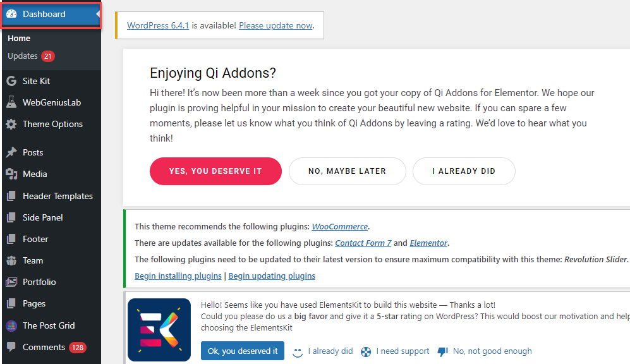The image size is (630, 364).
Task: Open the Media library icon
Action: point(11,174)
